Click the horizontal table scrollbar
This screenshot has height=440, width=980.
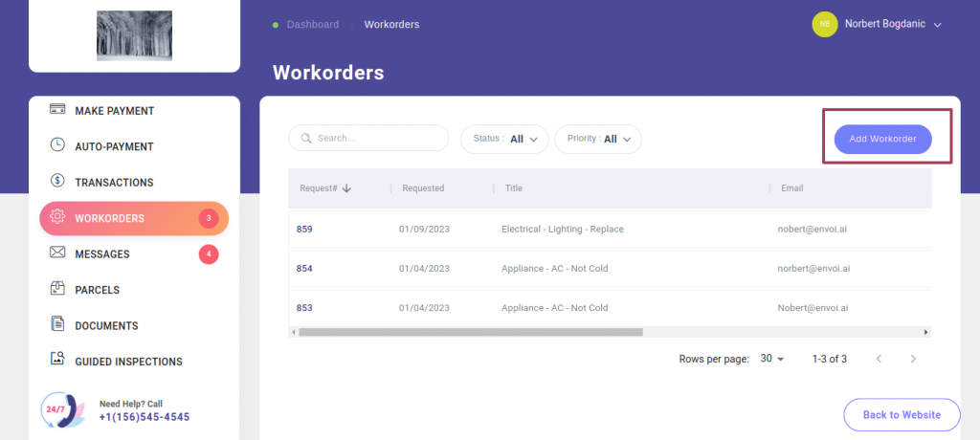tap(470, 332)
